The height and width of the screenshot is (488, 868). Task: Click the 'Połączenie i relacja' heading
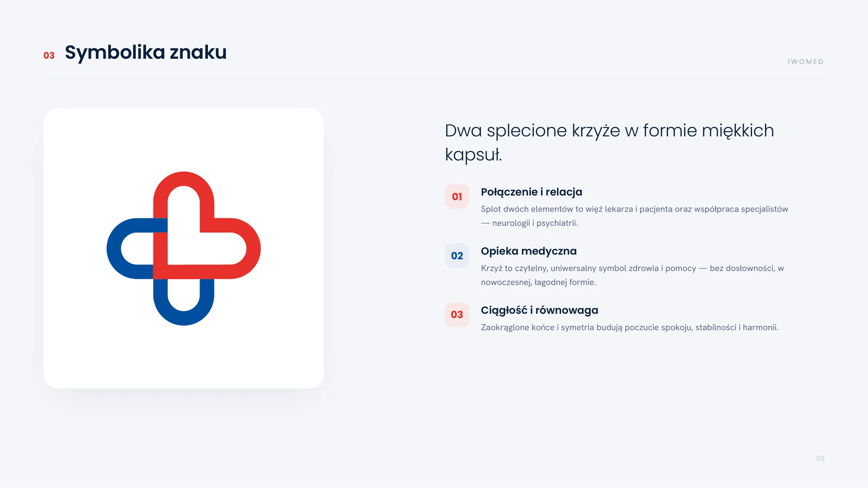pos(531,192)
